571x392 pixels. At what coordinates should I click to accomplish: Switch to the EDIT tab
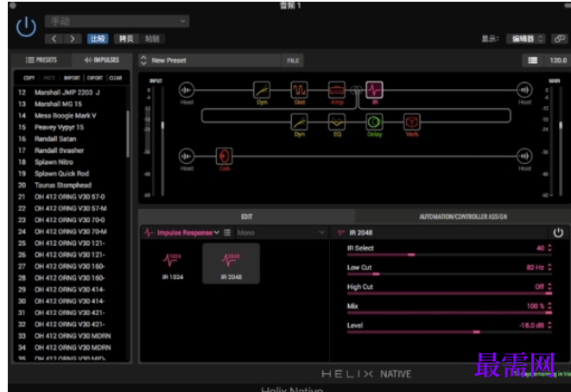pyautogui.click(x=246, y=217)
